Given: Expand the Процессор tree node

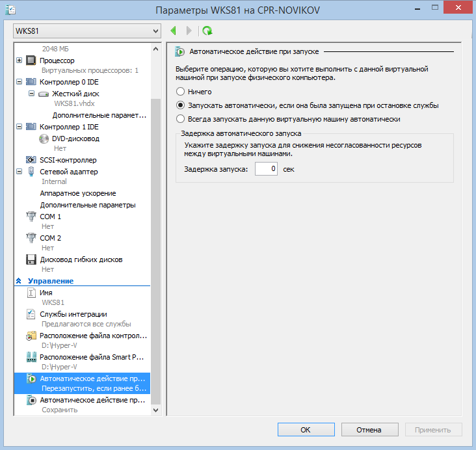Looking at the screenshot, I should pyautogui.click(x=18, y=60).
